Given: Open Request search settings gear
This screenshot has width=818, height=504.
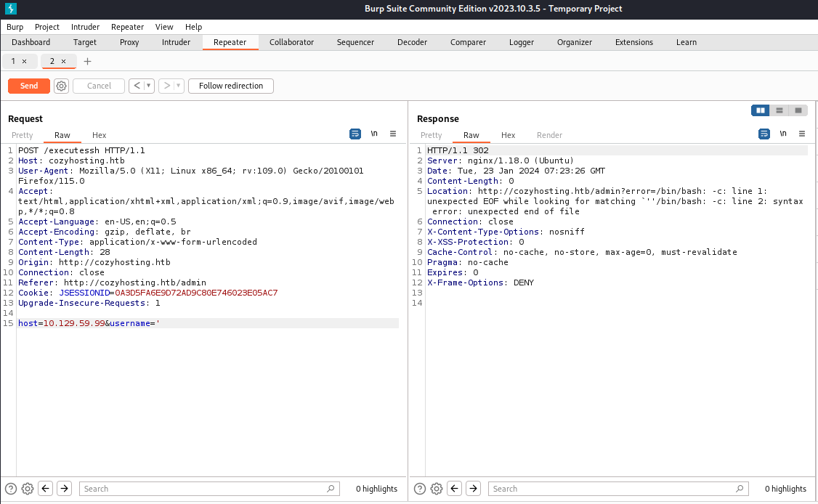Looking at the screenshot, I should [x=28, y=489].
